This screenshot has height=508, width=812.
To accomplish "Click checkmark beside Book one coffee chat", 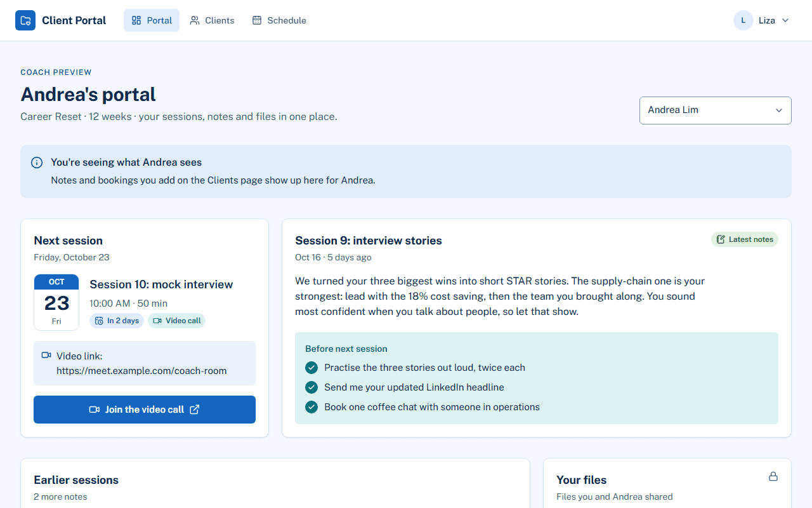I will 311,407.
